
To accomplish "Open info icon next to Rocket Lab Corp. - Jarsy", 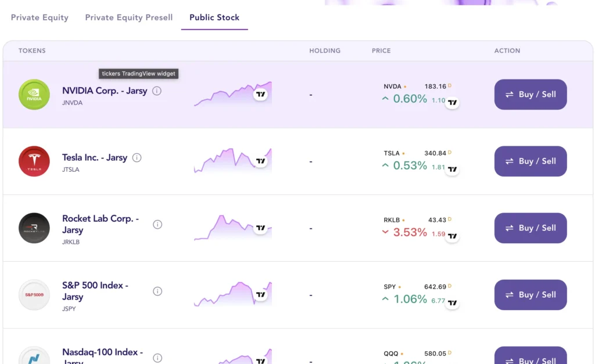I will point(157,225).
